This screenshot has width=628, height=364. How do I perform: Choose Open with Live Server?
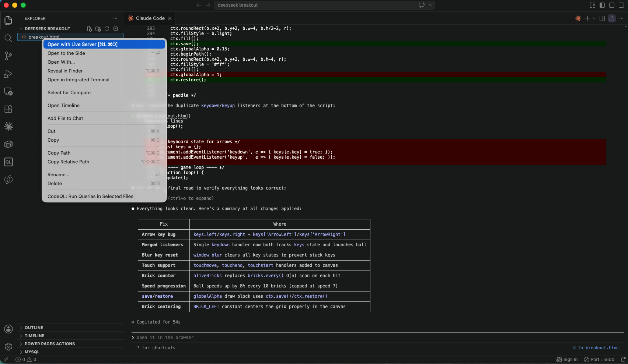click(x=104, y=44)
